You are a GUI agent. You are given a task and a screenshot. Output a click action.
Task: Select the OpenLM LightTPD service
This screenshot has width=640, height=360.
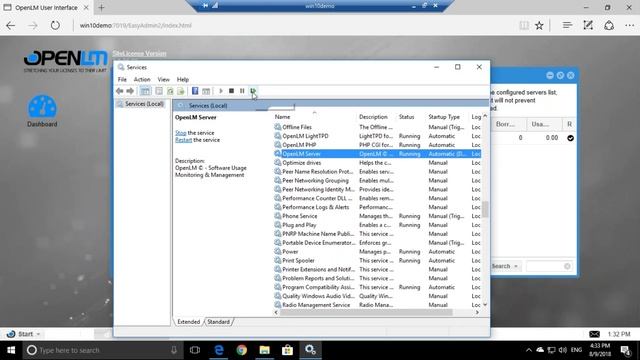tap(377, 136)
